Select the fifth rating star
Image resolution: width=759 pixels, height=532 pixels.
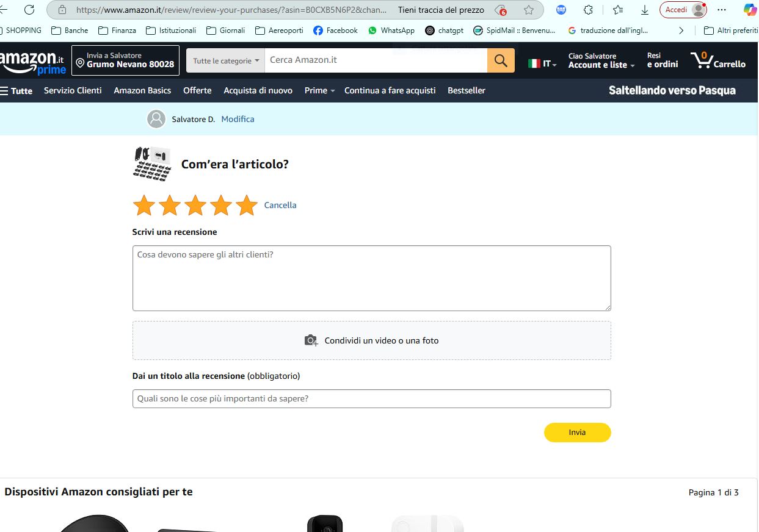point(247,206)
